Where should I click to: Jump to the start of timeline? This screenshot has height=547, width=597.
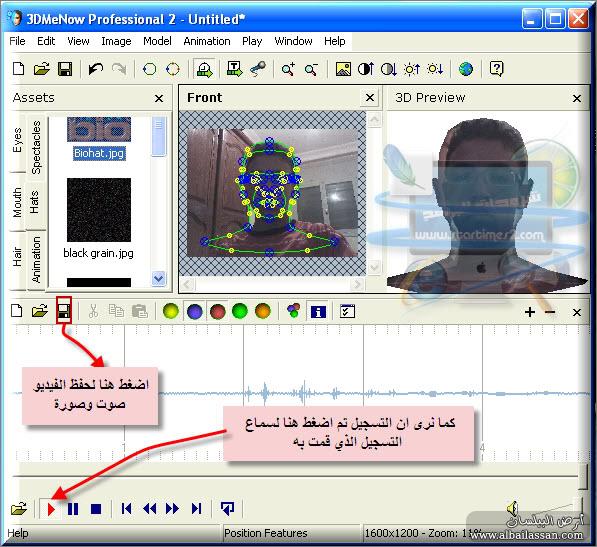point(126,509)
